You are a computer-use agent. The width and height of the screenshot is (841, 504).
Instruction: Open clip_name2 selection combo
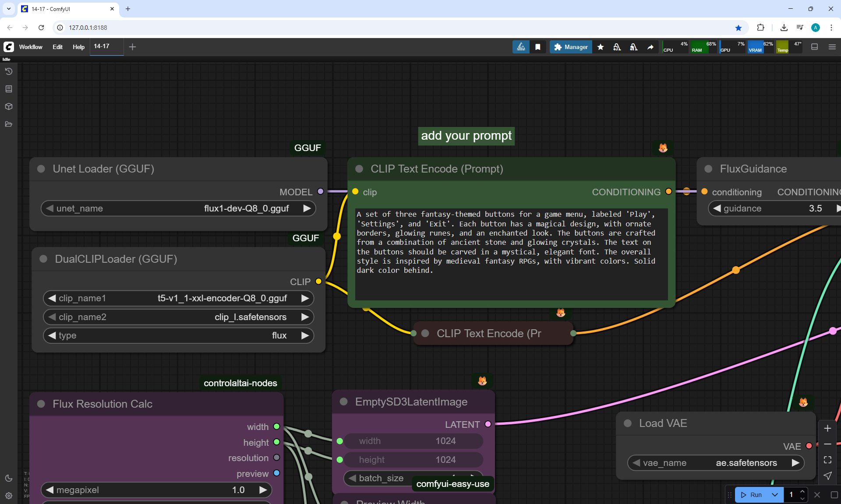(178, 317)
